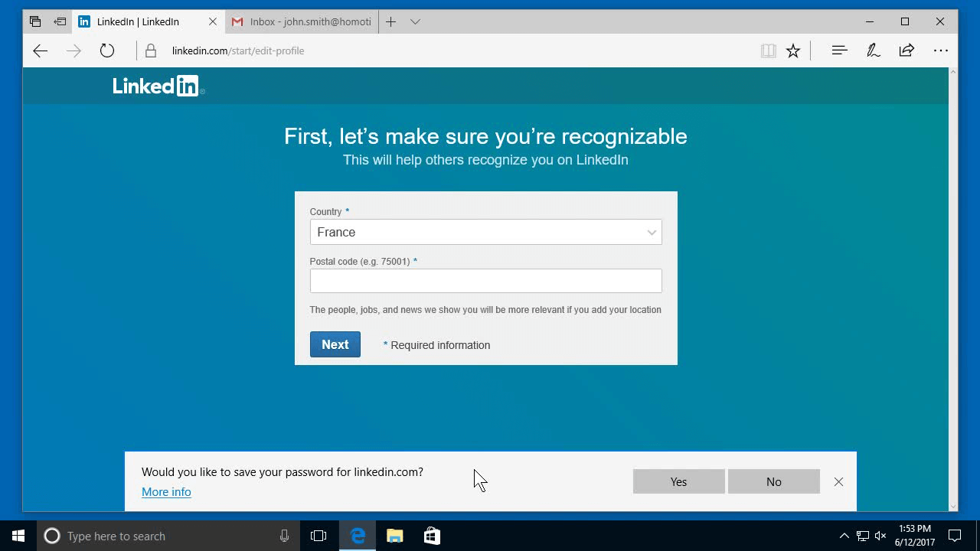Refresh the LinkedIn page
This screenshot has width=980, height=551.
point(106,51)
